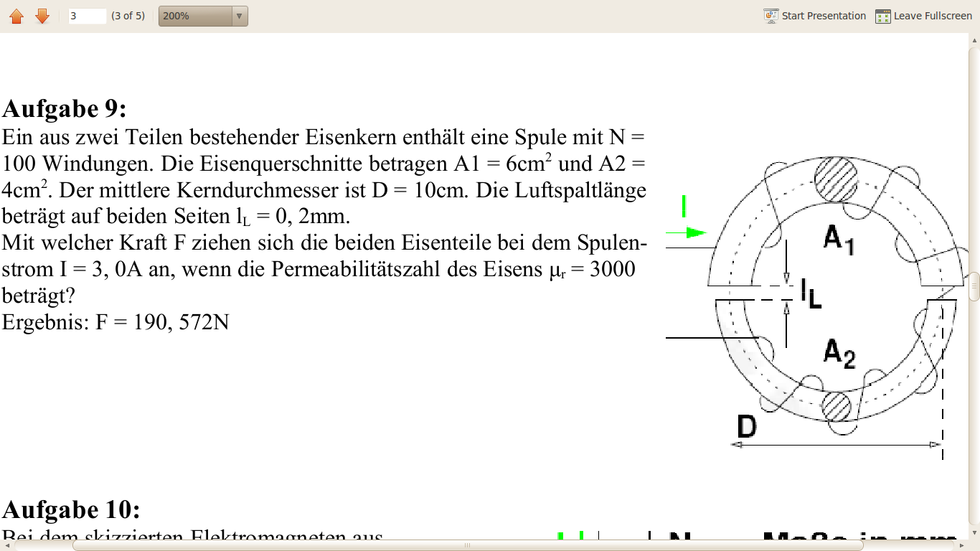This screenshot has width=980, height=551.
Task: Click the "Ergebnis: F = 190, 572N" line
Action: pos(116,322)
